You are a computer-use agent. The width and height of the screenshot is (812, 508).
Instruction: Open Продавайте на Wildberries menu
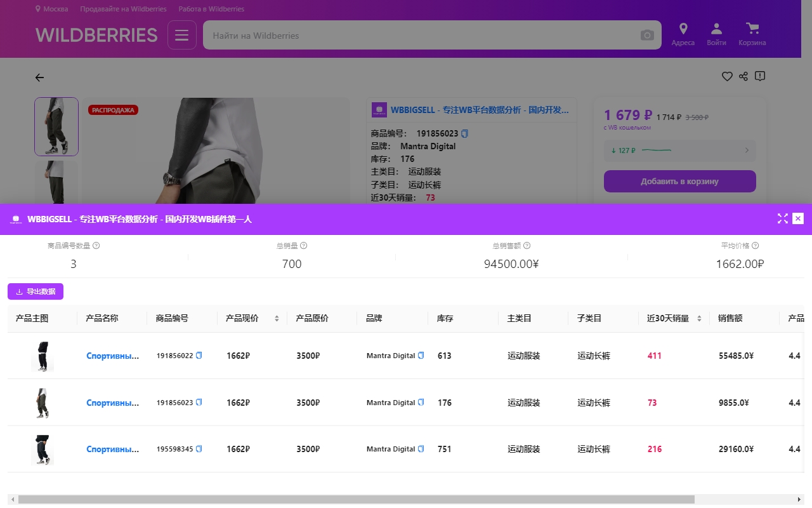(x=122, y=9)
